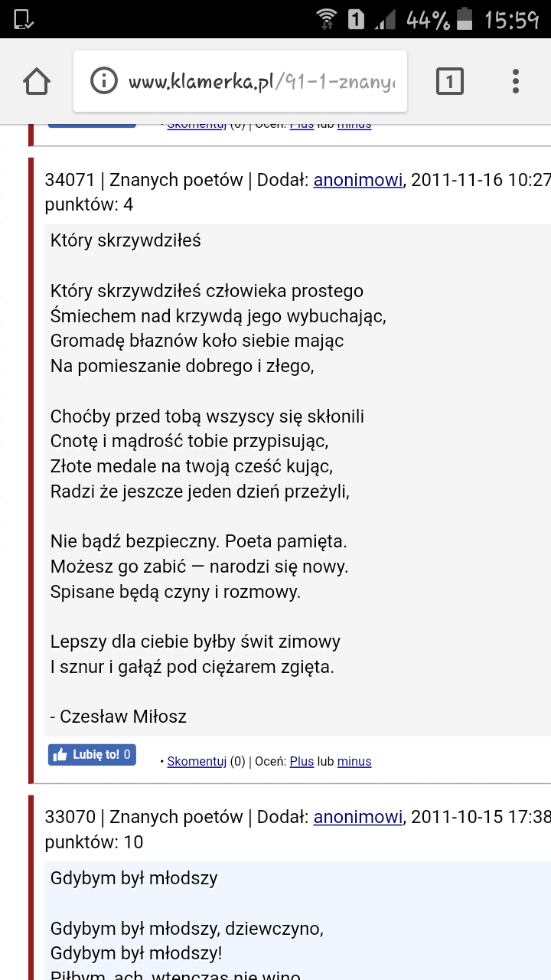Tap the 15:59 clock in status bar
The image size is (551, 980).
512,19
